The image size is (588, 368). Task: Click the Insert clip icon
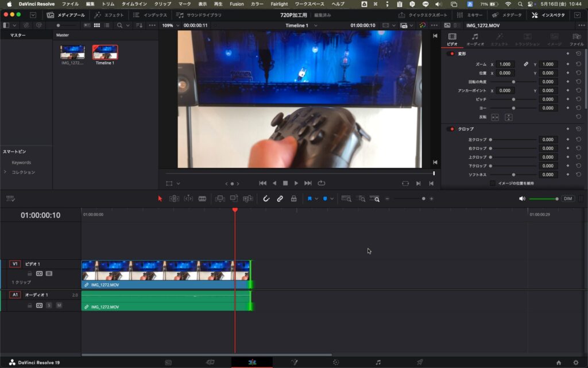[220, 198]
